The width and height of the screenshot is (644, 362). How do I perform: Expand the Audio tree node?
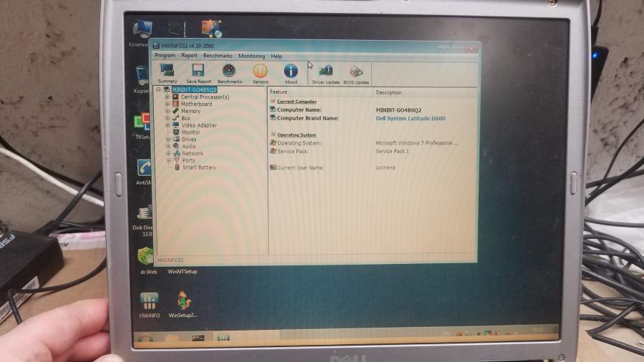tap(168, 146)
